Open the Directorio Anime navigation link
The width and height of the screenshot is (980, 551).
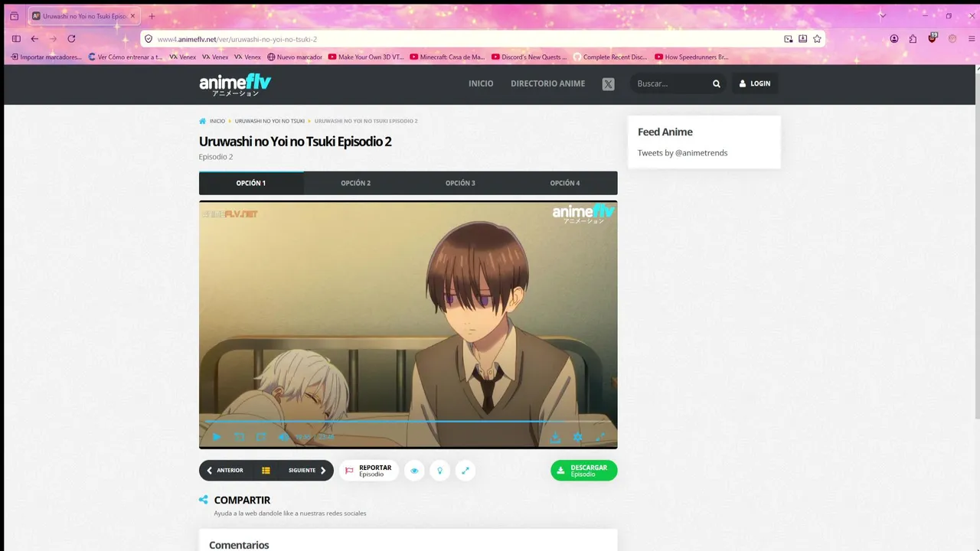[547, 83]
